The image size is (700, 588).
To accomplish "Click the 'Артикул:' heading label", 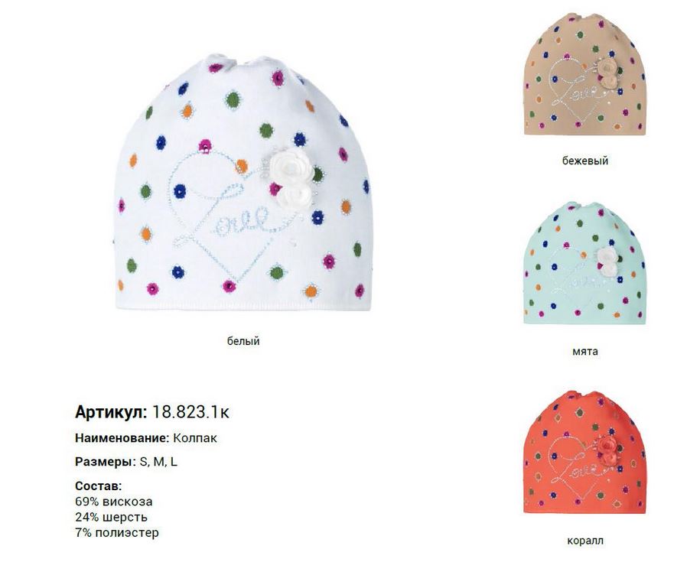I will point(111,412).
